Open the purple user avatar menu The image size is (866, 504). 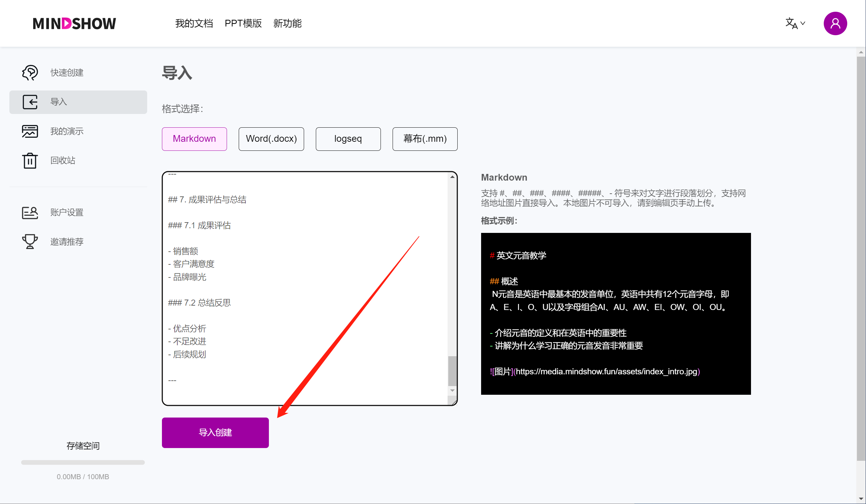click(835, 23)
